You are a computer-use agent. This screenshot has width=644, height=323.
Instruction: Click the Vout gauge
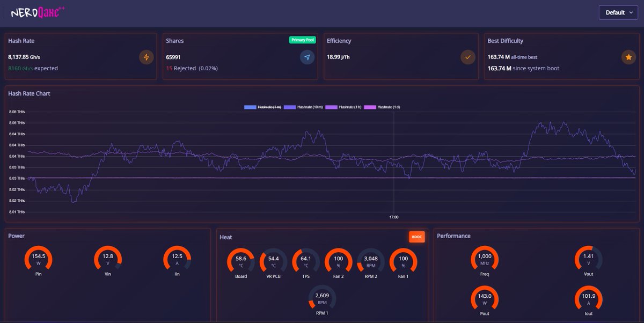[x=589, y=260]
